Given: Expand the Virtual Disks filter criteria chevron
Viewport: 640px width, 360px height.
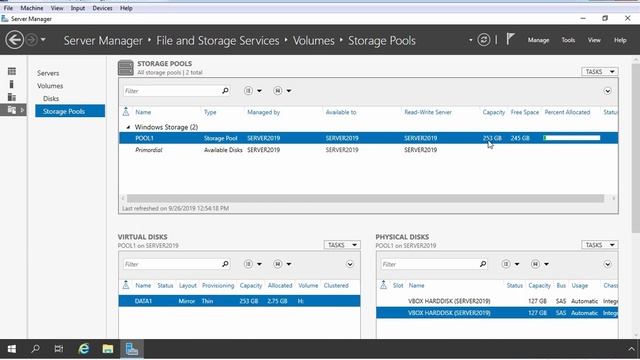Looking at the screenshot, I should 350,264.
